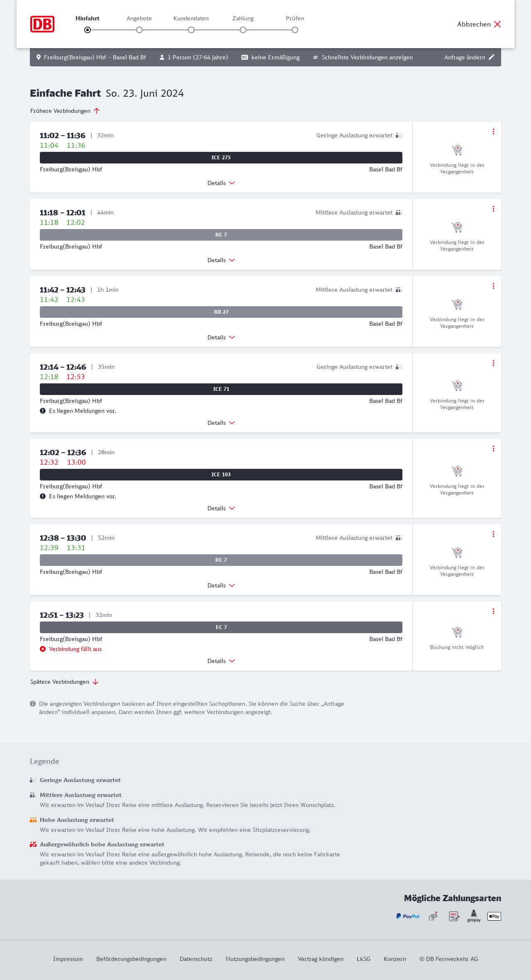Select the Hinfahrt step circle
Image resolution: width=531 pixels, height=980 pixels.
[x=88, y=30]
